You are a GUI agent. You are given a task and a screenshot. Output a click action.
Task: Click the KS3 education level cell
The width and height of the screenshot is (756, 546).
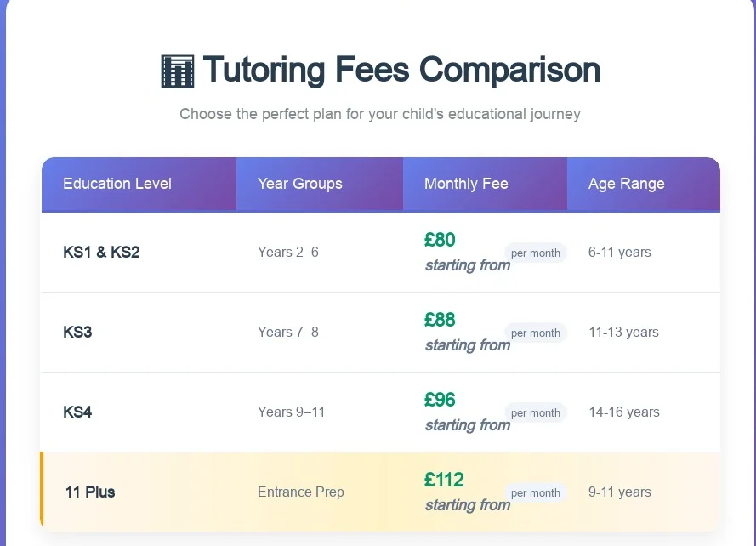click(77, 333)
